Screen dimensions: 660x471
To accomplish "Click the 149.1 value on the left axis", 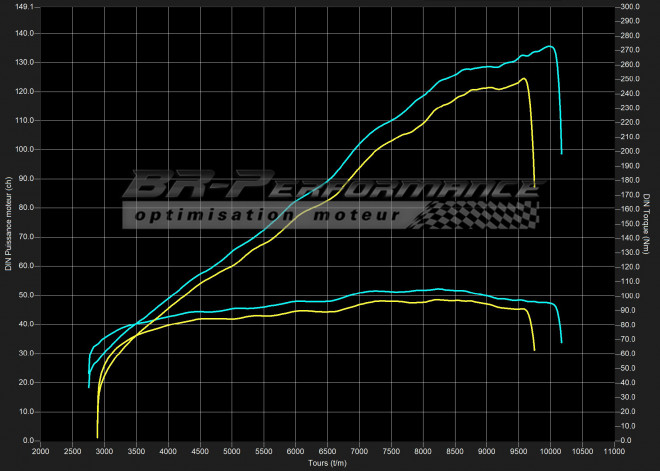I will pos(25,7).
